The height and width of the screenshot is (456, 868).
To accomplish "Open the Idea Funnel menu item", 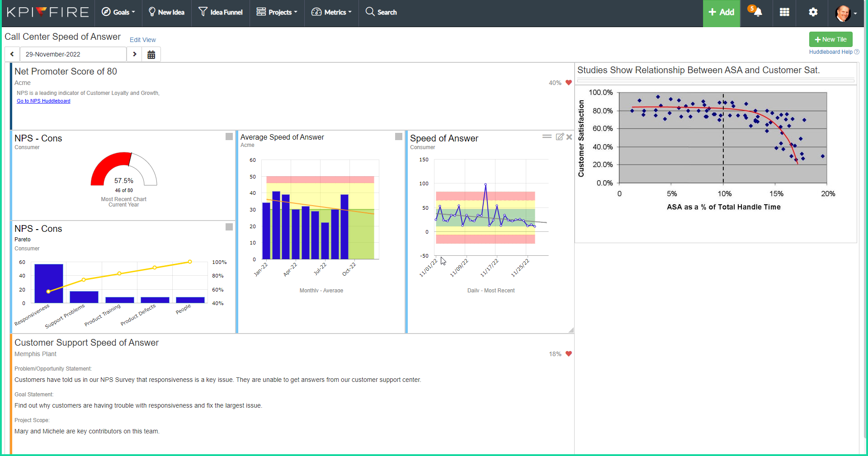I will pyautogui.click(x=220, y=12).
